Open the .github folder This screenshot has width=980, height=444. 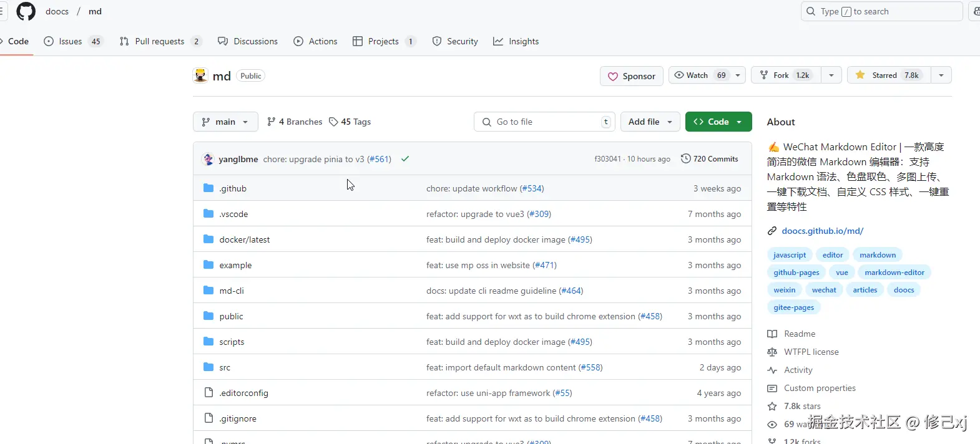tap(233, 188)
